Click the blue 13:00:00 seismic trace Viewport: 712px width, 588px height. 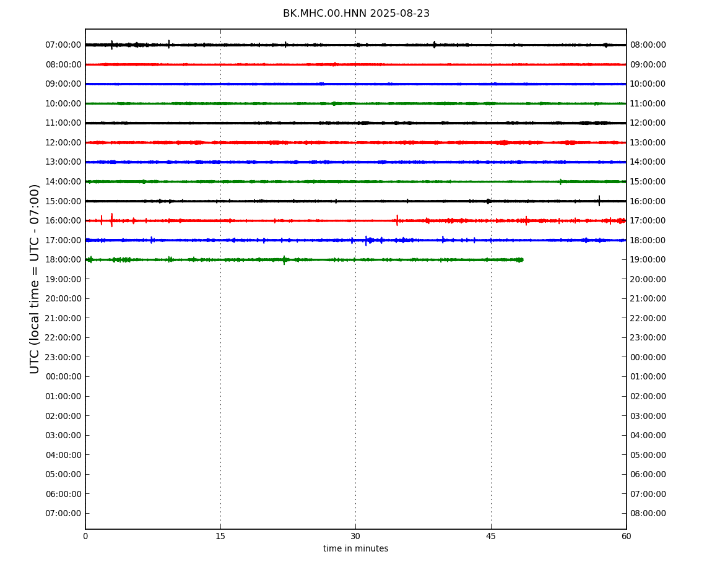click(x=355, y=162)
